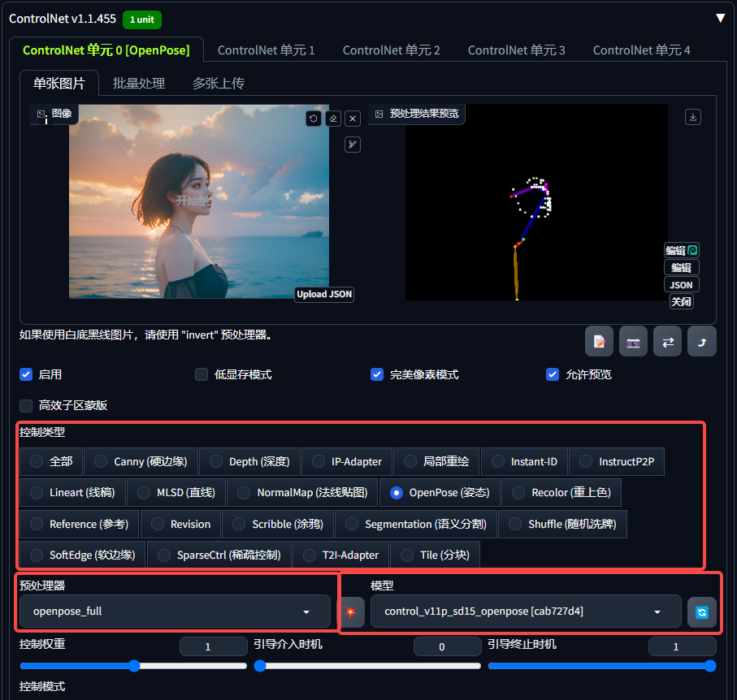Click the 引导介入时机 value input field
Screen dimensions: 737x700
click(448, 646)
